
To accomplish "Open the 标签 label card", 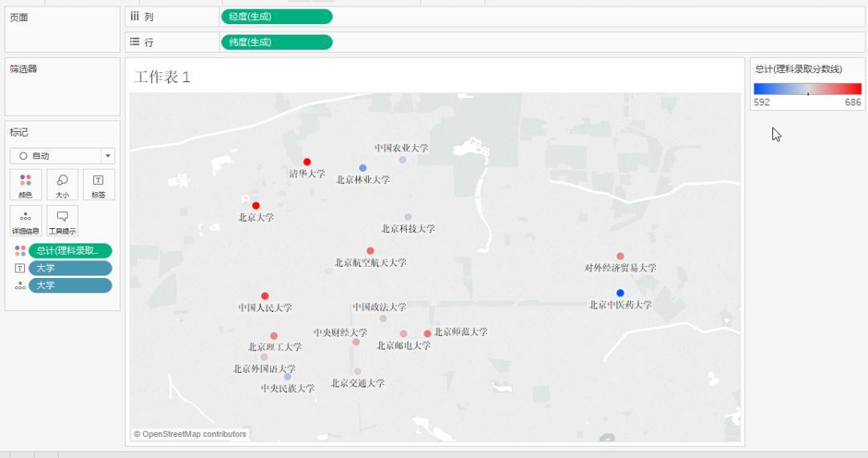I will pos(99,185).
